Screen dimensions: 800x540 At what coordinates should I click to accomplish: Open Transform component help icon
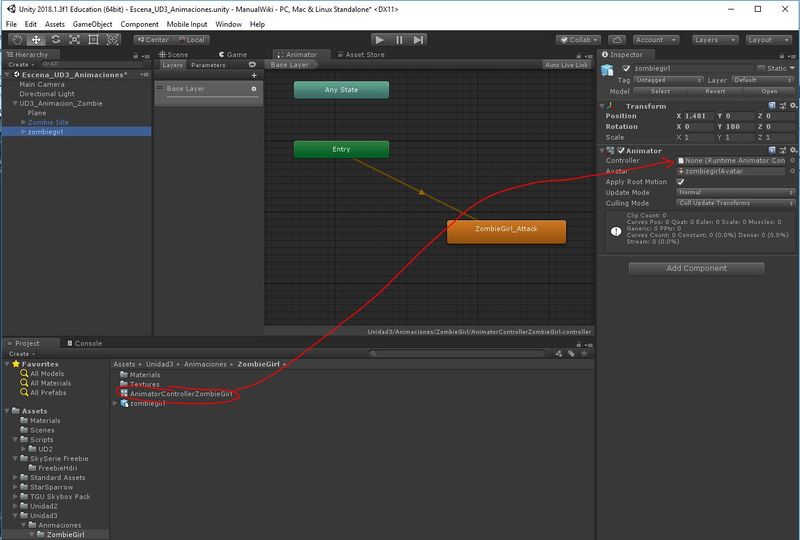click(771, 106)
